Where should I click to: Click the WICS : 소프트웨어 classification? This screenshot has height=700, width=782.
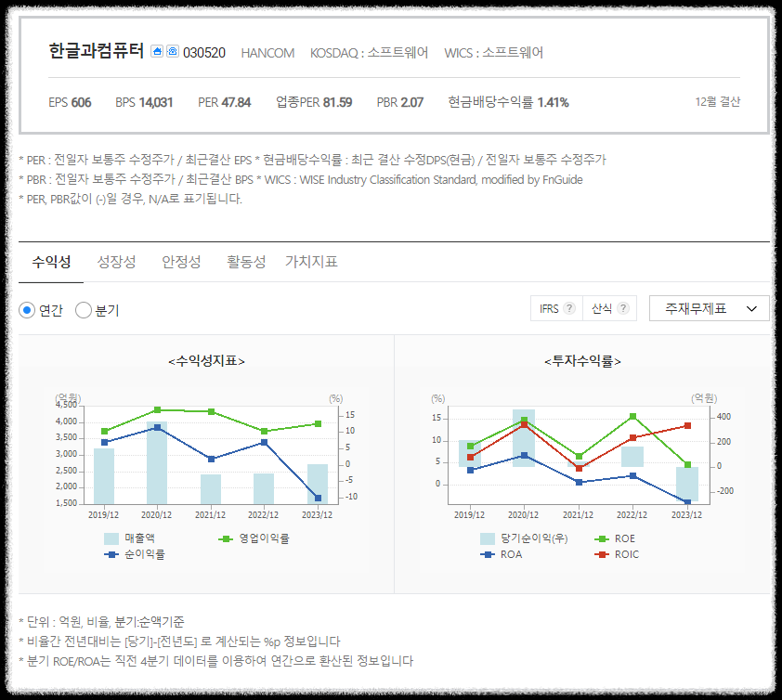[x=494, y=52]
